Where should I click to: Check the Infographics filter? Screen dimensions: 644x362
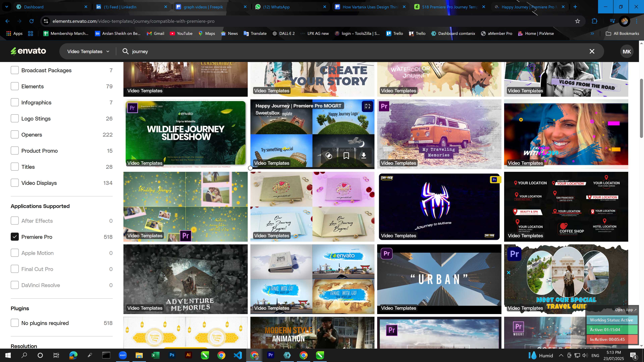pyautogui.click(x=15, y=102)
